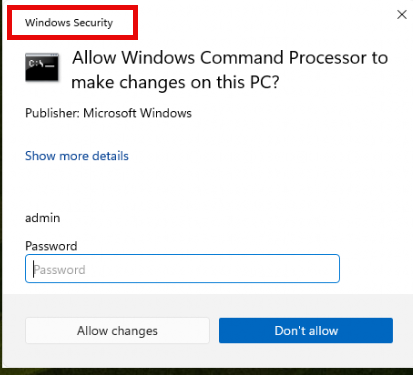Select the admin account name
The height and width of the screenshot is (375, 413).
point(43,218)
